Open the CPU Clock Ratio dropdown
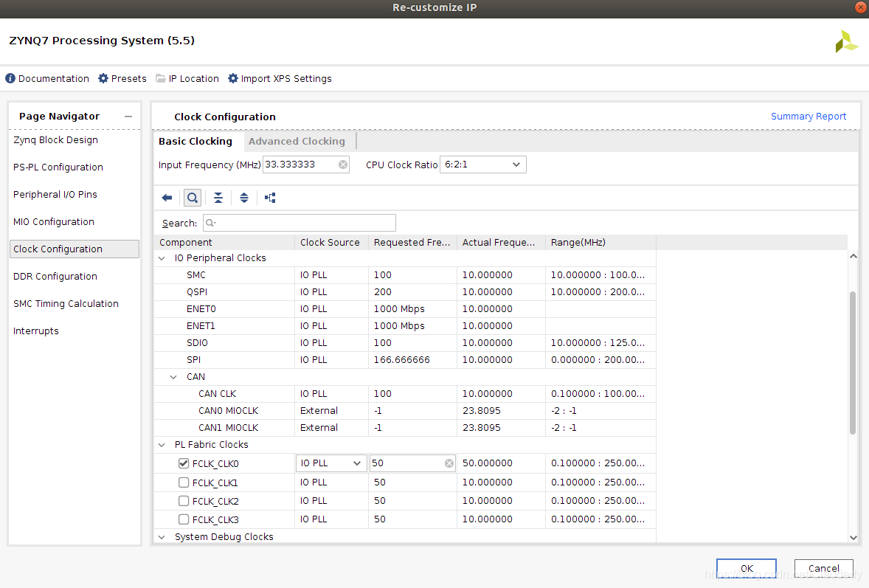869x588 pixels. (x=482, y=165)
